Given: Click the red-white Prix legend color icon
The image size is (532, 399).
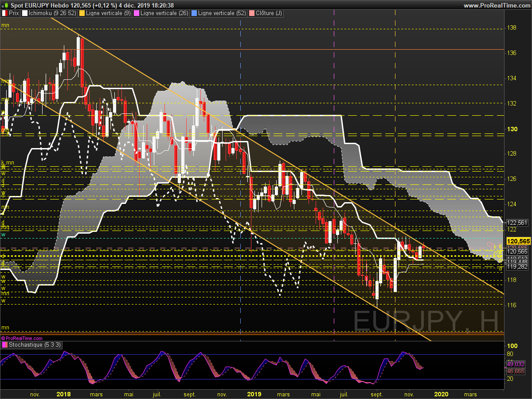Looking at the screenshot, I should click(4, 13).
